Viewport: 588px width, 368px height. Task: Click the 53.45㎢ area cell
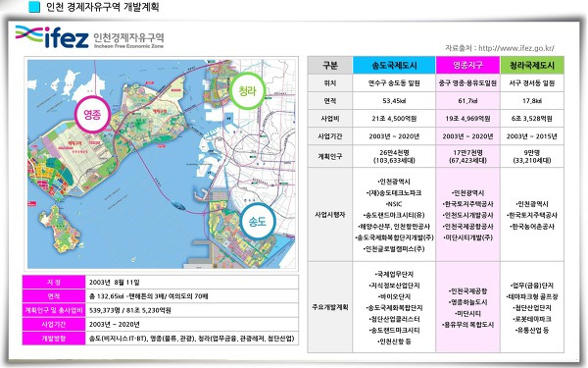(394, 101)
